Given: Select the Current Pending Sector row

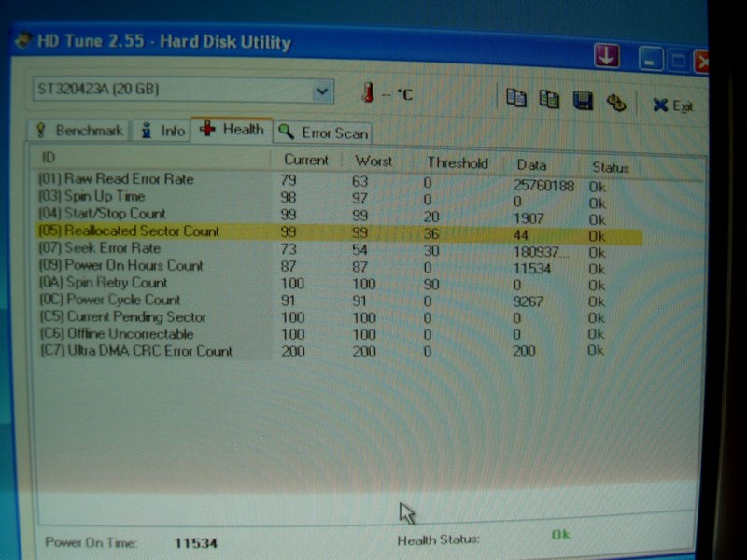Looking at the screenshot, I should point(338,317).
